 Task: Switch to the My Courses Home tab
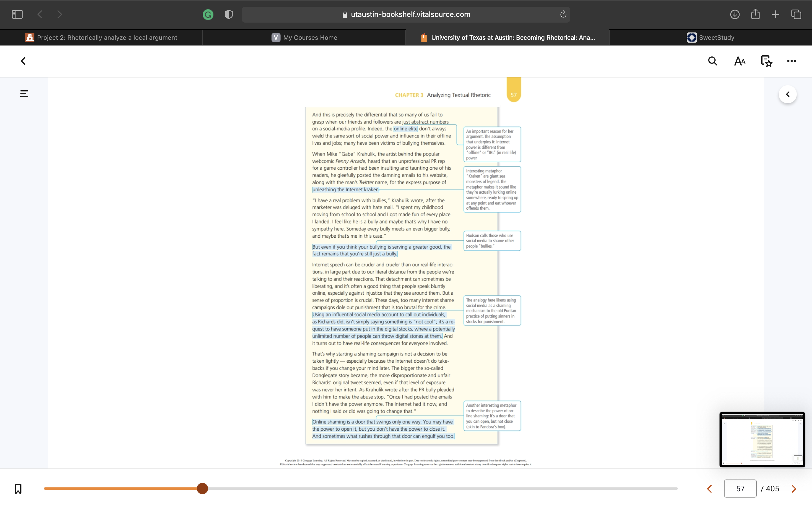[x=304, y=38]
